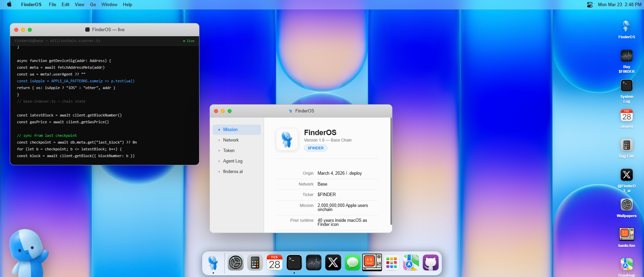Viewport: 644px width, 277px height.
Task: Open the FinderOS application menu
Action: pyautogui.click(x=31, y=4)
